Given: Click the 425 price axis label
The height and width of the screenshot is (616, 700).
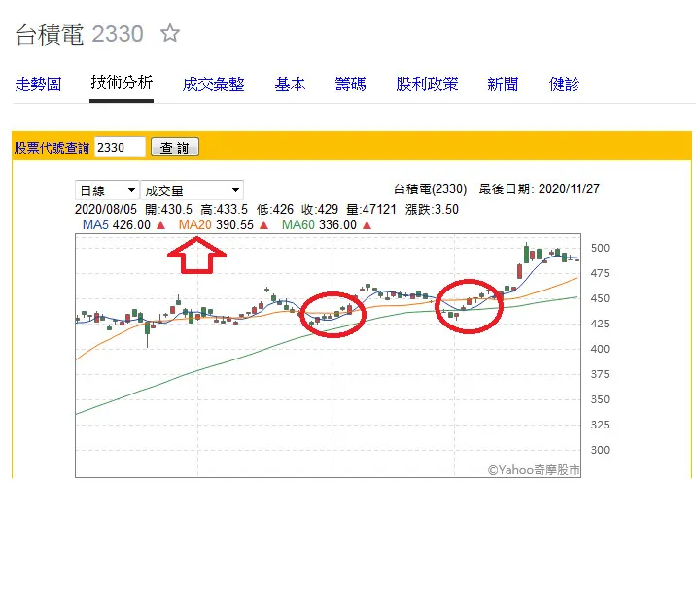Looking at the screenshot, I should click(600, 324).
